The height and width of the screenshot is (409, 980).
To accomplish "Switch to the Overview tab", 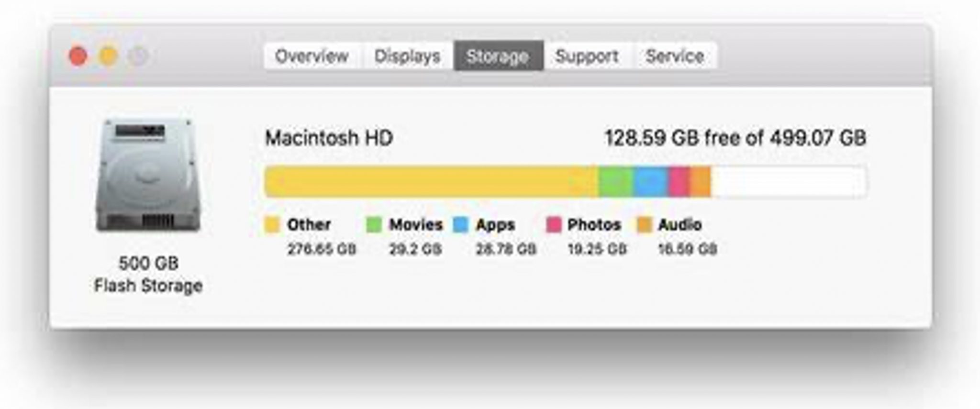I will (x=312, y=56).
